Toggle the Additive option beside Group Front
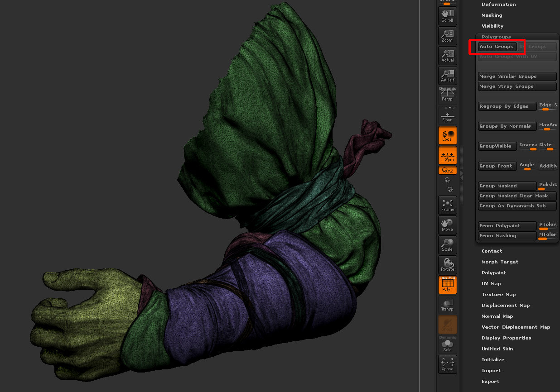Screen dimensions: 560x392 (548, 166)
